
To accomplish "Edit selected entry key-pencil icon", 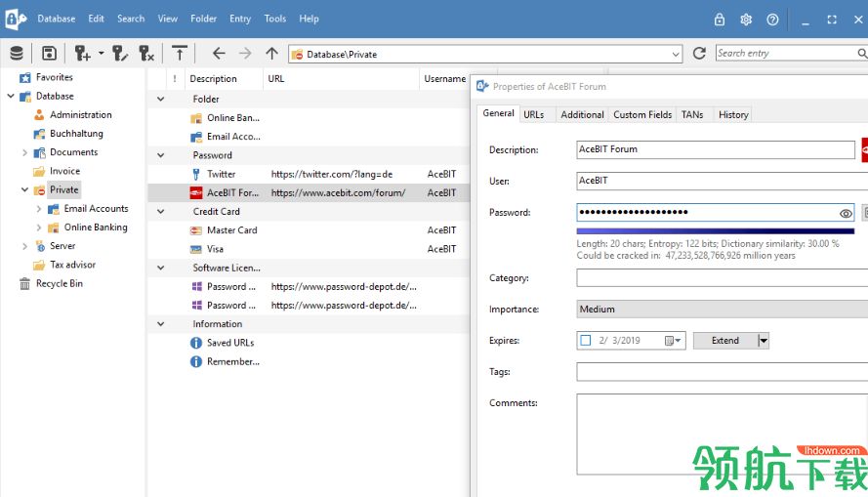I will coord(120,53).
